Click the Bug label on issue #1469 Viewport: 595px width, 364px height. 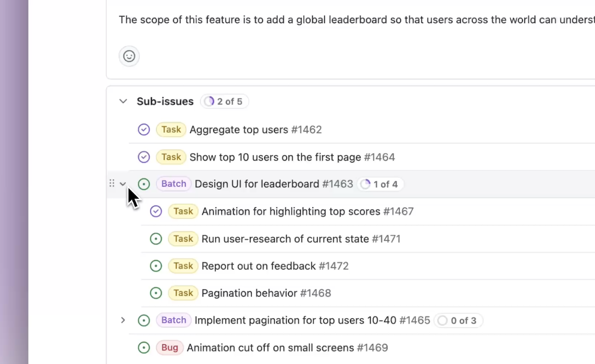170,348
